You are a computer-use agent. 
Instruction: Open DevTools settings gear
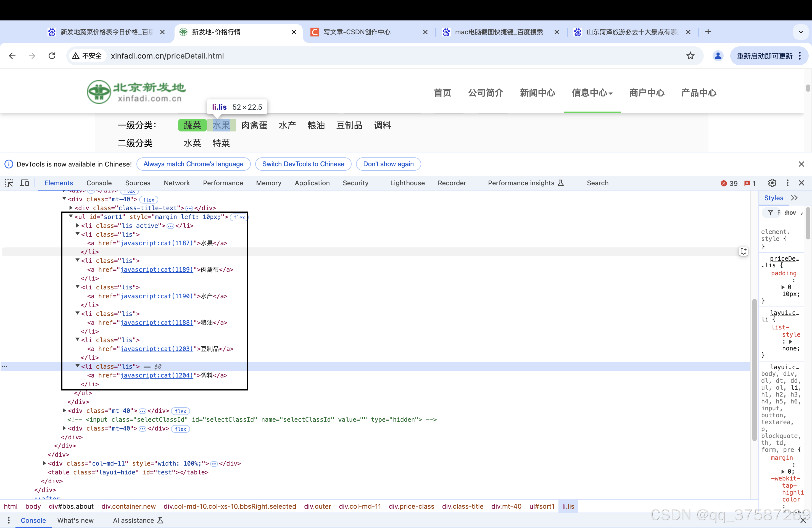772,183
